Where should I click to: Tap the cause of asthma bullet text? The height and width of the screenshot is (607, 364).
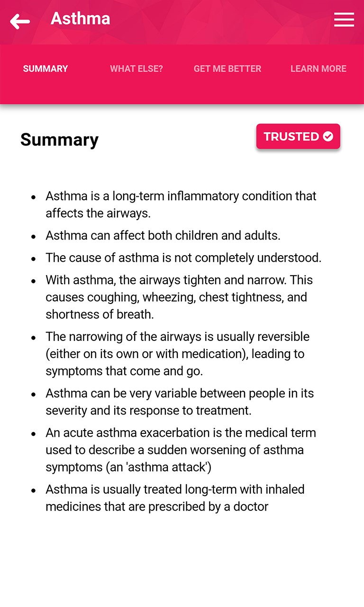(x=183, y=258)
